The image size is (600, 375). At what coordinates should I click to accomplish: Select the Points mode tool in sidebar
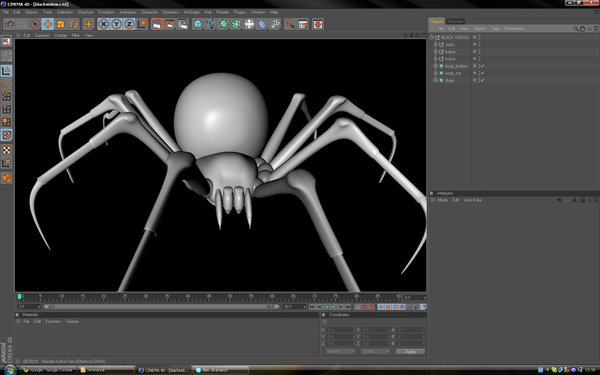[x=7, y=96]
